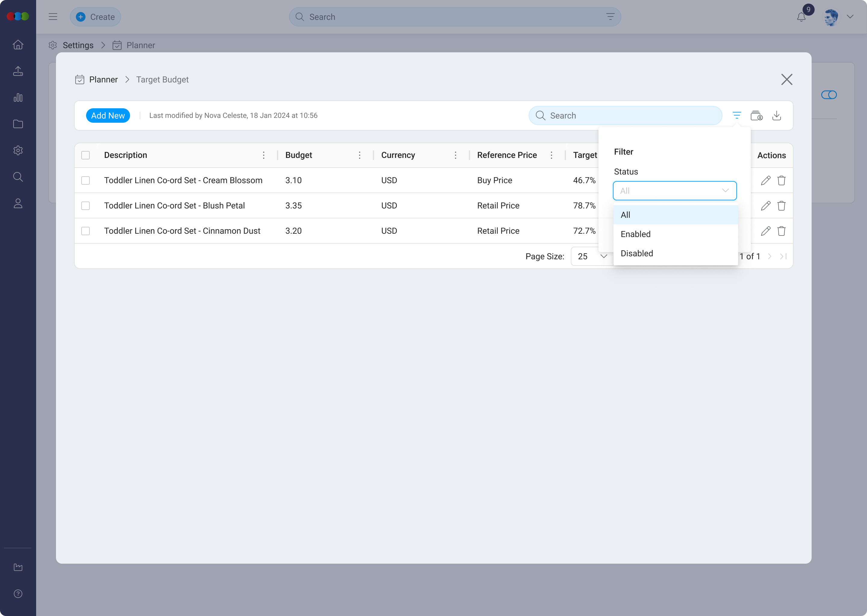867x616 pixels.
Task: Click the analytics bar chart icon in the sidebar
Action: point(18,97)
